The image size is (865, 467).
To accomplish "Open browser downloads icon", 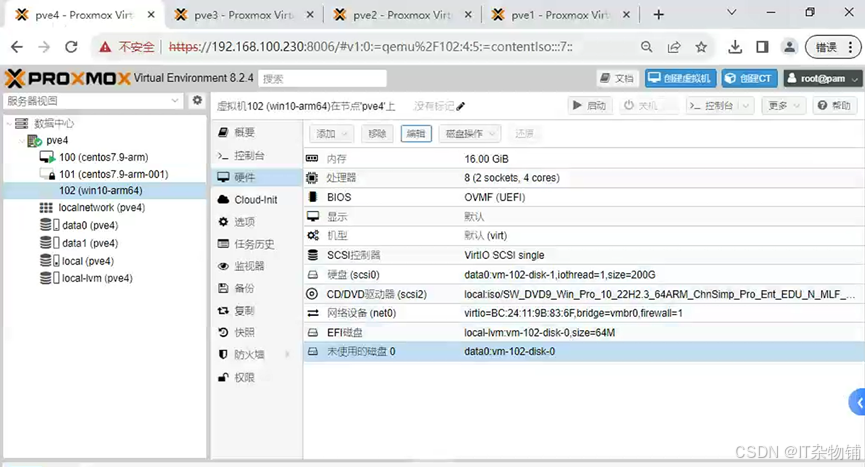I will click(735, 47).
